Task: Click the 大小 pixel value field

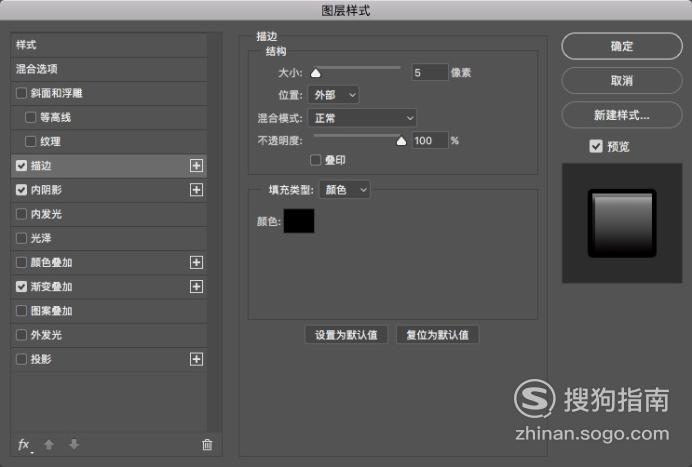Action: 430,72
